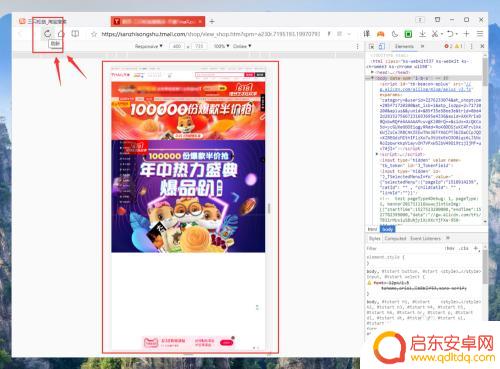Image resolution: width=500 pixels, height=369 pixels.
Task: Click the green square extension icon
Action: 408,34
